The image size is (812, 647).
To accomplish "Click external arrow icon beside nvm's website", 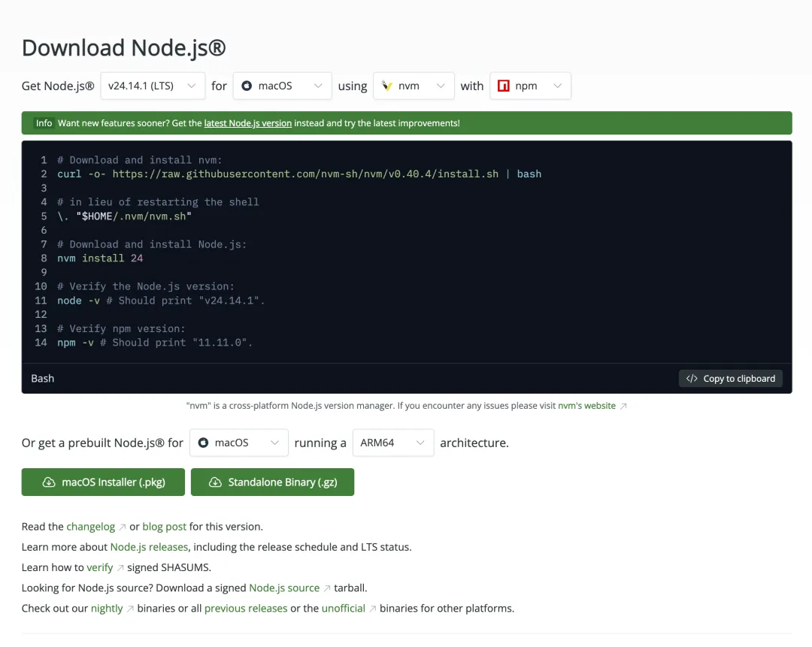I will [623, 407].
